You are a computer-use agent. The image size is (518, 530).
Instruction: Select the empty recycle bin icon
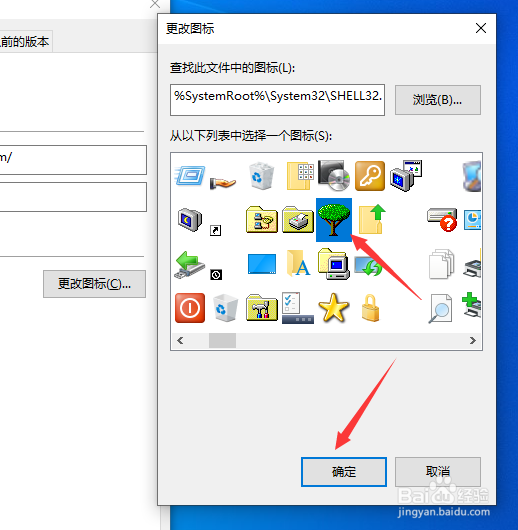226,308
